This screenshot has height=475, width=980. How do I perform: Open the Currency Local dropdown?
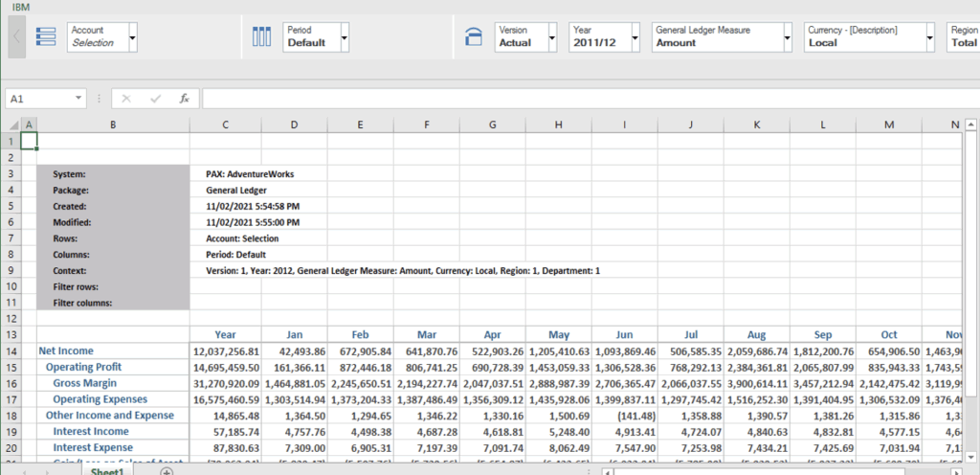click(928, 37)
